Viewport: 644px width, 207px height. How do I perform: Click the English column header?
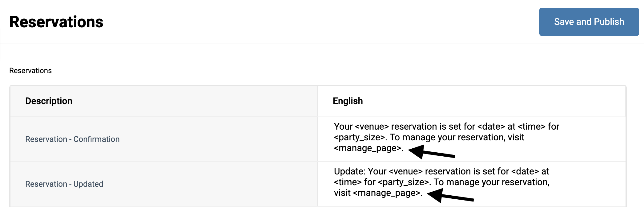[x=348, y=101]
